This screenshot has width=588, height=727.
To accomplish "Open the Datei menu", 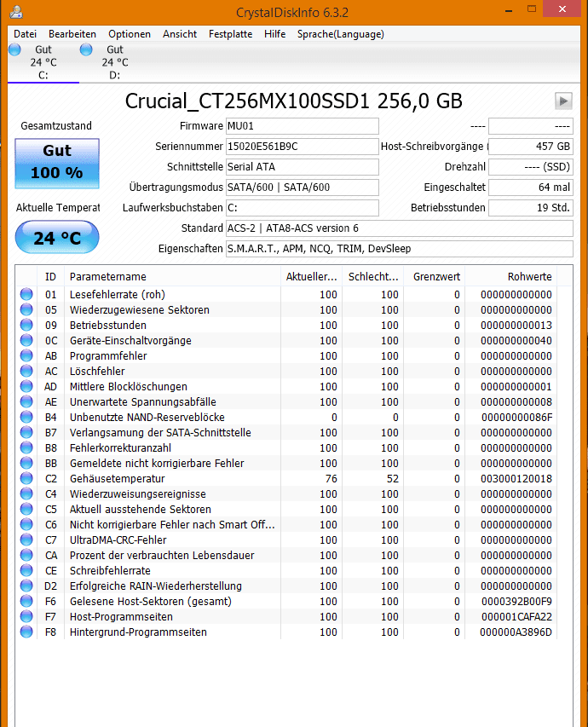I will [25, 34].
